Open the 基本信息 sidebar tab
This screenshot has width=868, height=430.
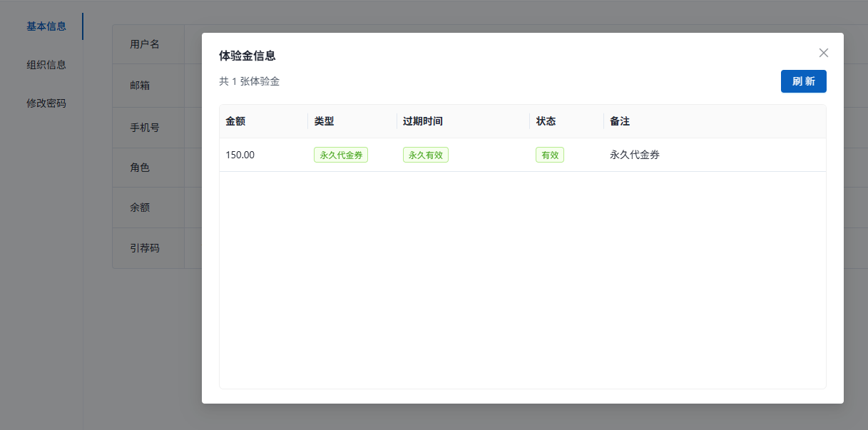(x=46, y=26)
